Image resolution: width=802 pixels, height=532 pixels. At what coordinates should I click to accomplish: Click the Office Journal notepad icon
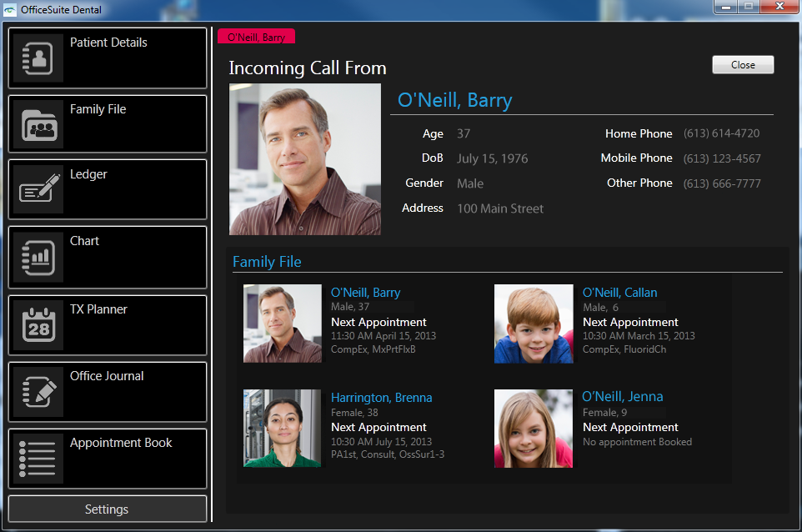coord(39,392)
